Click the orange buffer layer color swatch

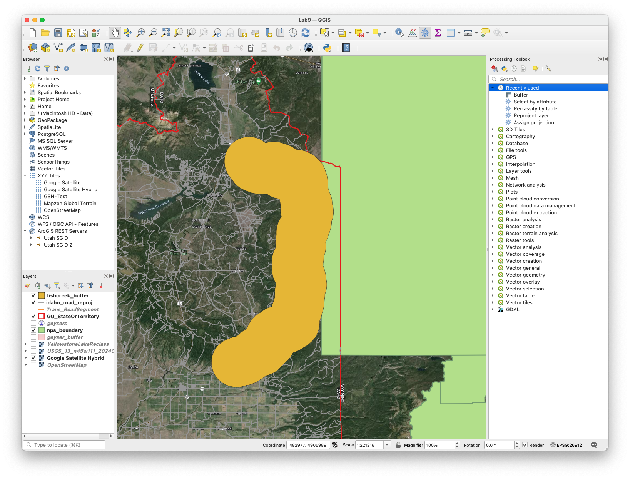pyautogui.click(x=41, y=296)
